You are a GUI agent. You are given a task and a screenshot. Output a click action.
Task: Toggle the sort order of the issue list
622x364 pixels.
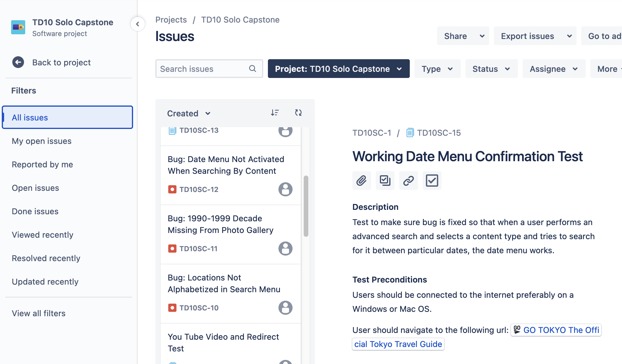tap(275, 113)
